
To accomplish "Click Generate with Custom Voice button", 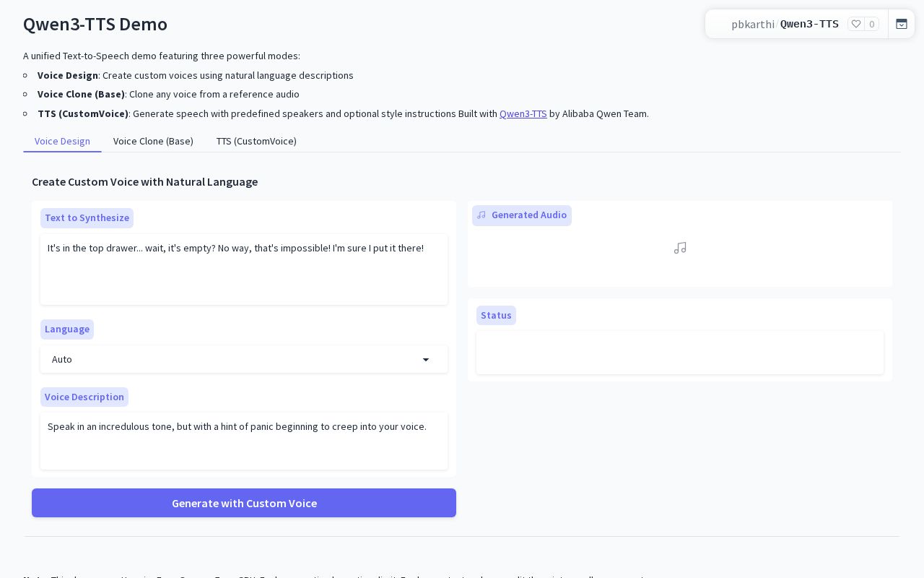I will coord(244,503).
